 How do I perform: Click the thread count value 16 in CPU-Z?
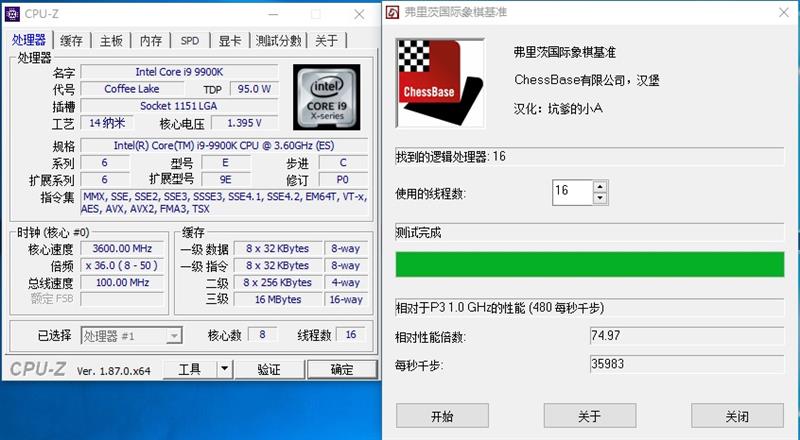[x=351, y=334]
